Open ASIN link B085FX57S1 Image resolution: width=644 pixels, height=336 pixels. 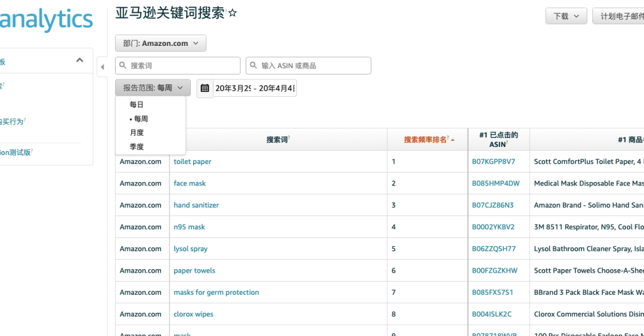click(493, 292)
